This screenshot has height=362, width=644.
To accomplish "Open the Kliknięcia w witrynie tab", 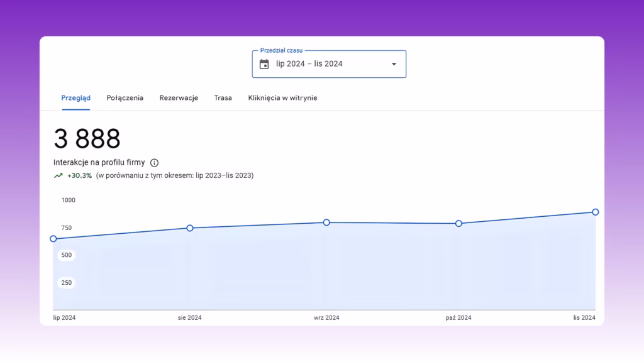I will coord(282,98).
